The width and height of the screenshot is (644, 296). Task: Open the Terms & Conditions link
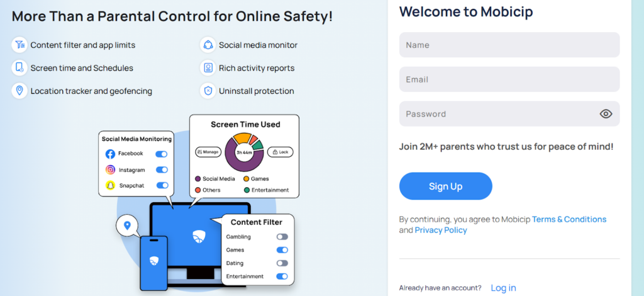(x=569, y=219)
